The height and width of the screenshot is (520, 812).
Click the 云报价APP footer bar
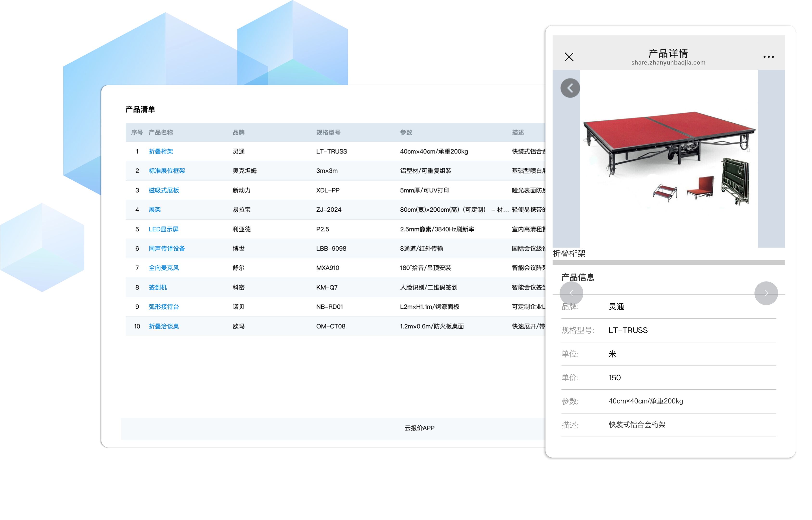[419, 428]
